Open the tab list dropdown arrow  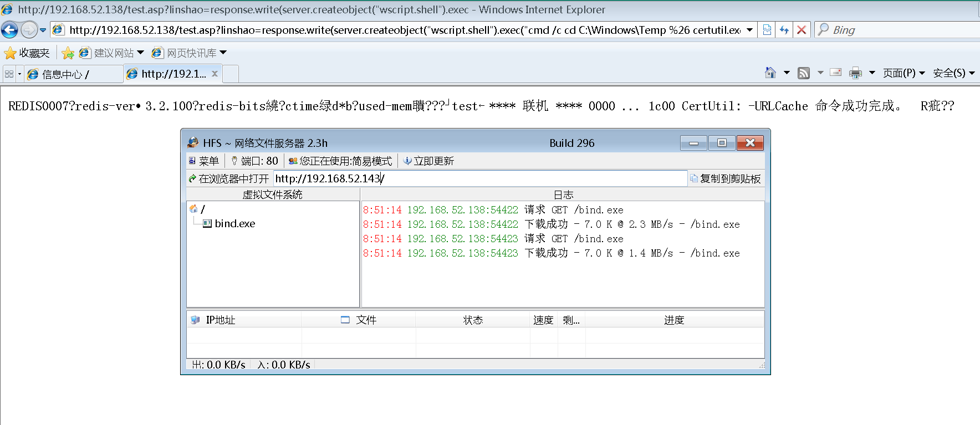19,74
